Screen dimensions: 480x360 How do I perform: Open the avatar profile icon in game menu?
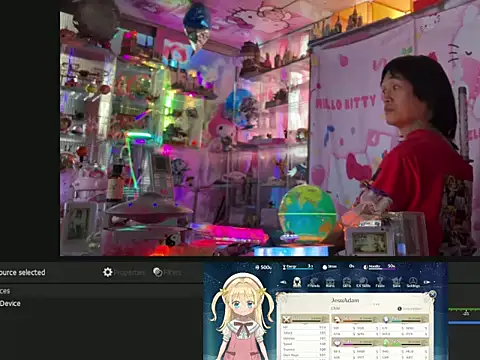coord(297,282)
